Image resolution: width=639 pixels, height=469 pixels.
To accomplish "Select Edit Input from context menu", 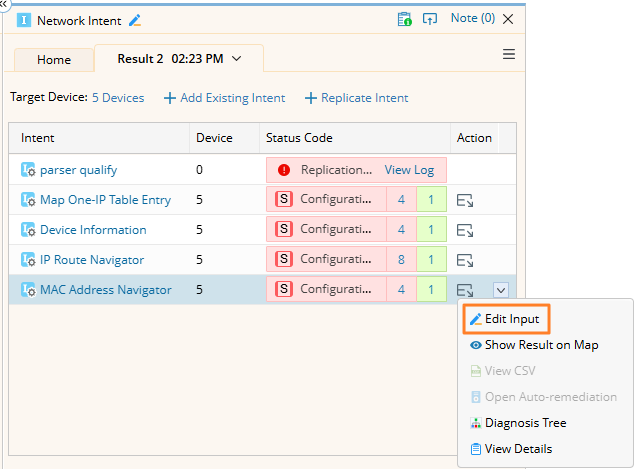I will pyautogui.click(x=505, y=319).
